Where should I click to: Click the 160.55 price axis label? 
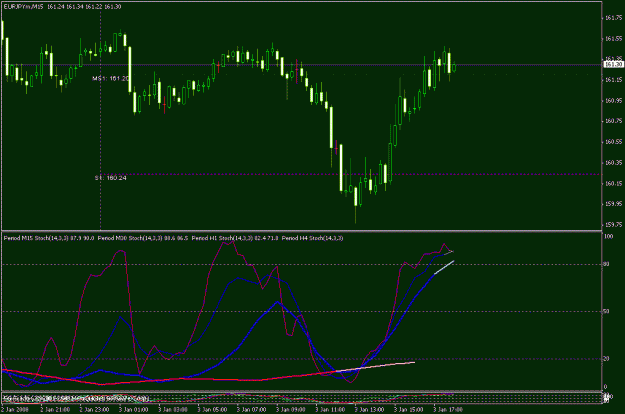point(613,142)
